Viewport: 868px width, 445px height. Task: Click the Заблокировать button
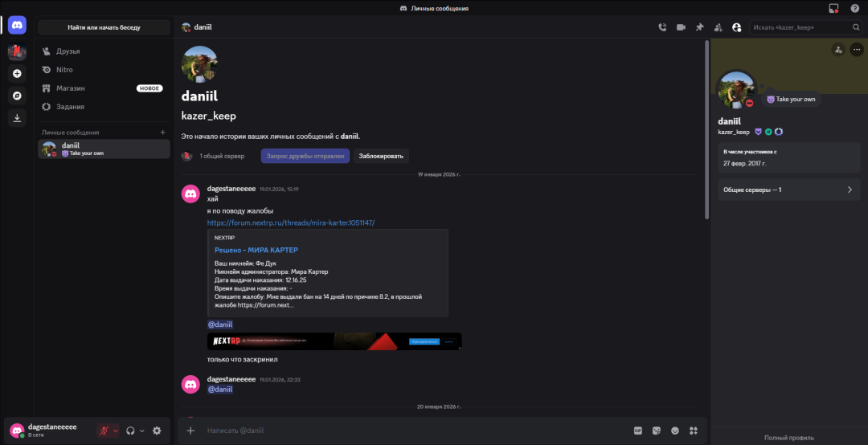(381, 156)
